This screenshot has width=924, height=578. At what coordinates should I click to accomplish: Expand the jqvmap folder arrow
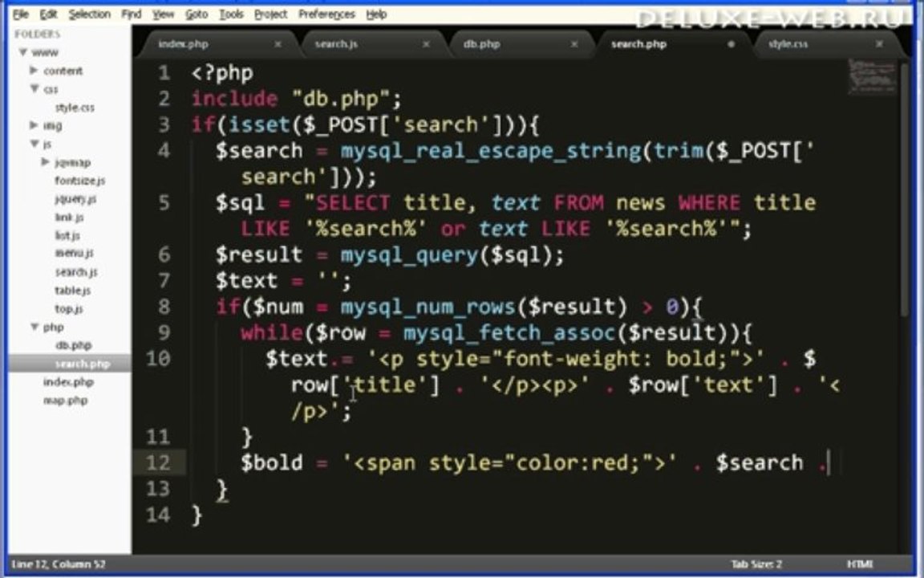coord(46,161)
